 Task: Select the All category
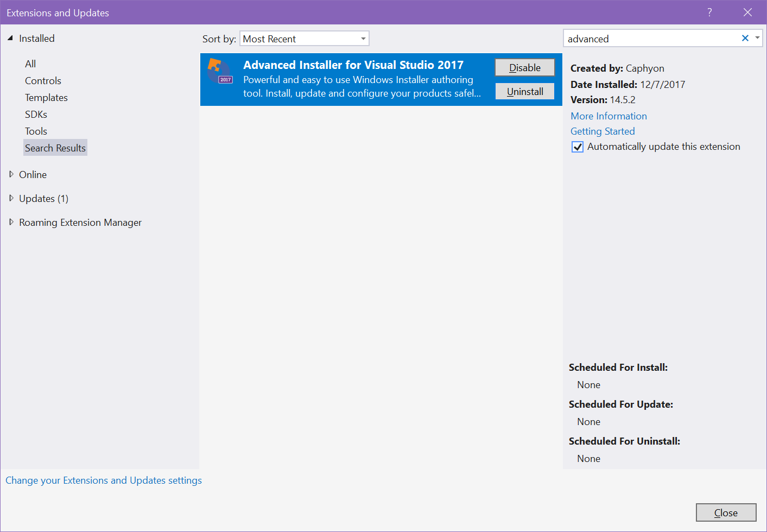point(30,64)
